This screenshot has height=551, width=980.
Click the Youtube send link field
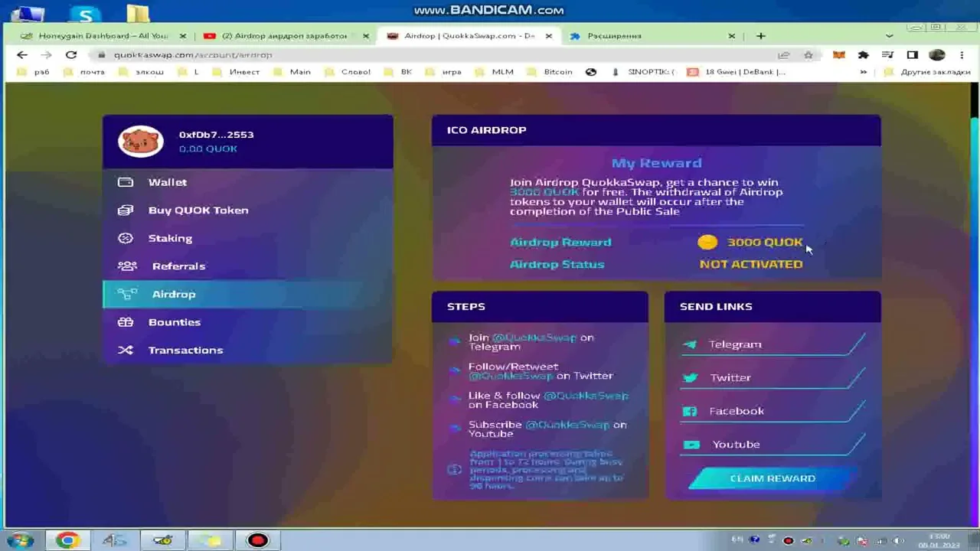(x=773, y=445)
